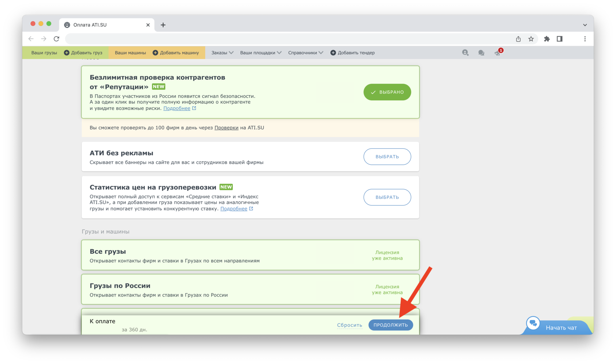Image resolution: width=616 pixels, height=364 pixels.
Task: Close the Оплата ATI.SU tab
Action: [x=148, y=25]
